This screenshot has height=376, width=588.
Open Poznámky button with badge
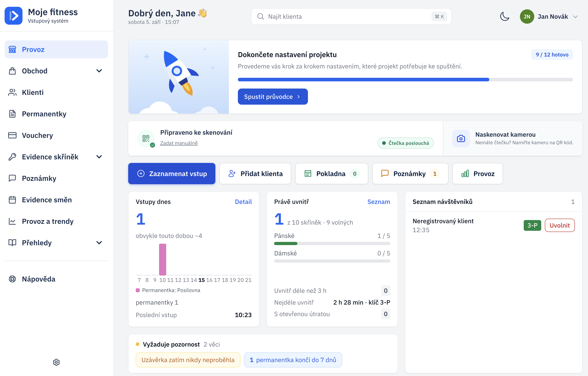tap(410, 174)
